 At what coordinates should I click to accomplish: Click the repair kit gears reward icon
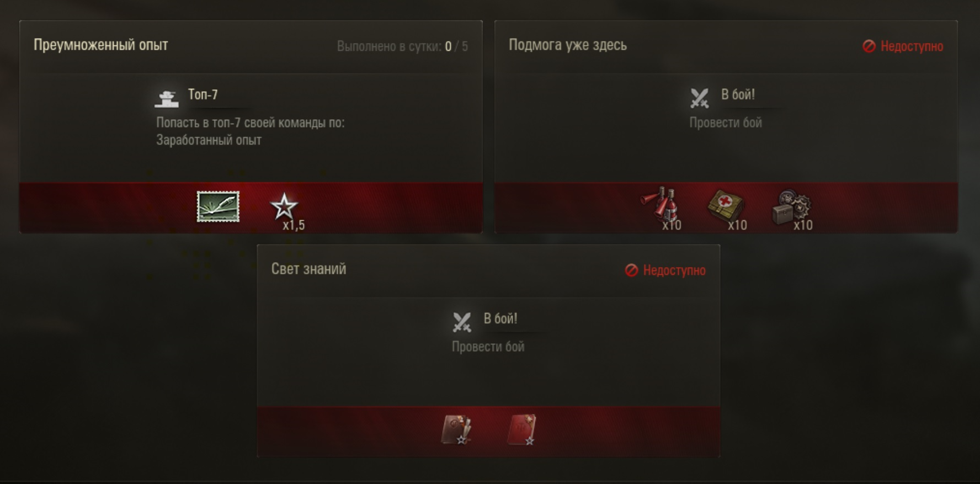click(792, 208)
